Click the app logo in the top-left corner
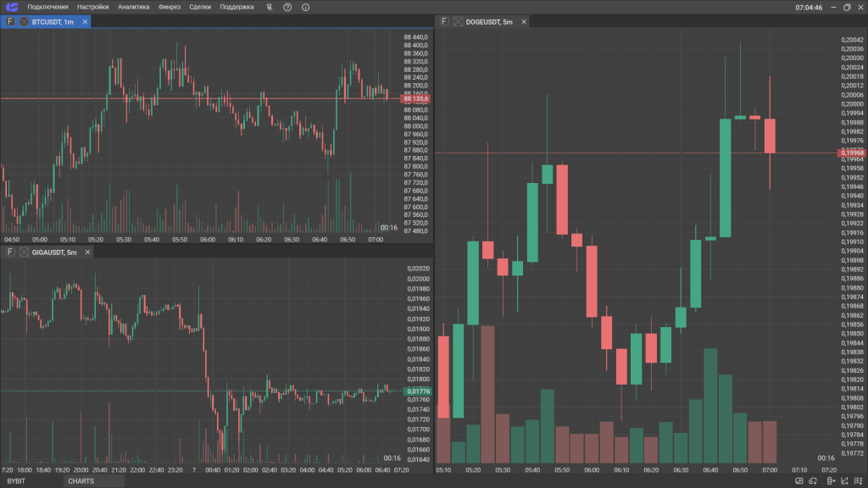 click(12, 7)
